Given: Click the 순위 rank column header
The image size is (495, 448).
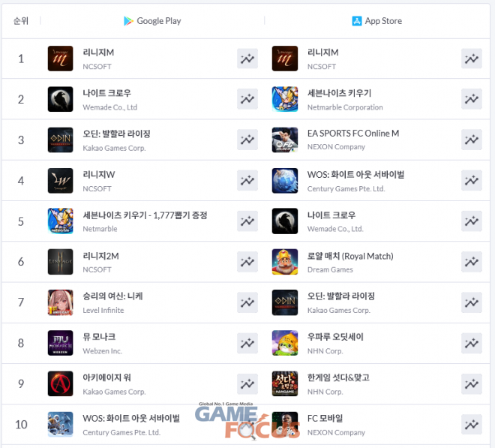Looking at the screenshot, I should (x=21, y=21).
